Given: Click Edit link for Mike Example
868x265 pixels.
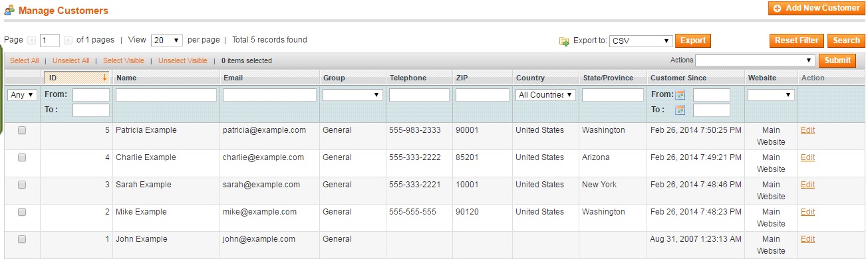Looking at the screenshot, I should [807, 212].
